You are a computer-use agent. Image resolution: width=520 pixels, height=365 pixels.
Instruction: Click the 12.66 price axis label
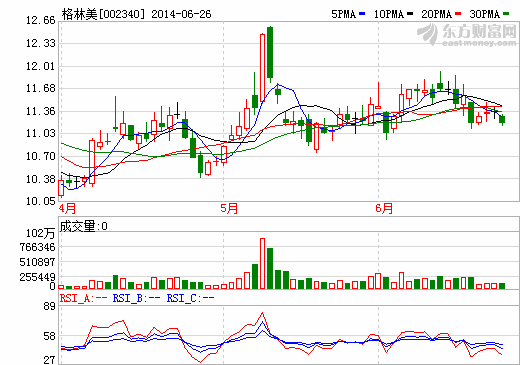[x=40, y=20]
